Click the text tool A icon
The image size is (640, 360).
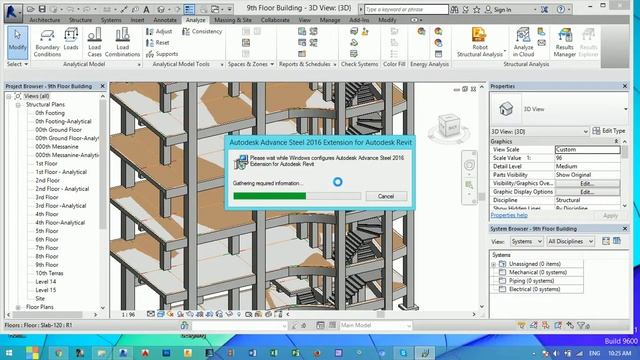147,9
